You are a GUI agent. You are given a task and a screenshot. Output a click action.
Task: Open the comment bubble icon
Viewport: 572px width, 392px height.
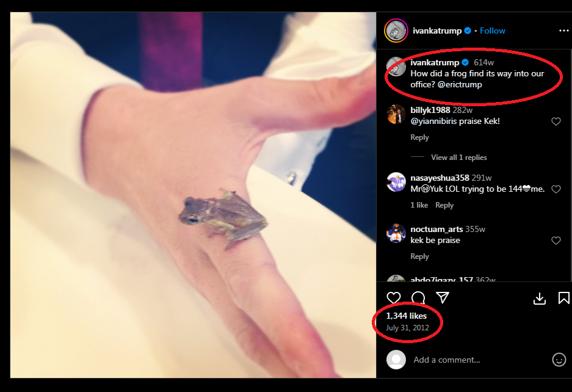coord(418,298)
